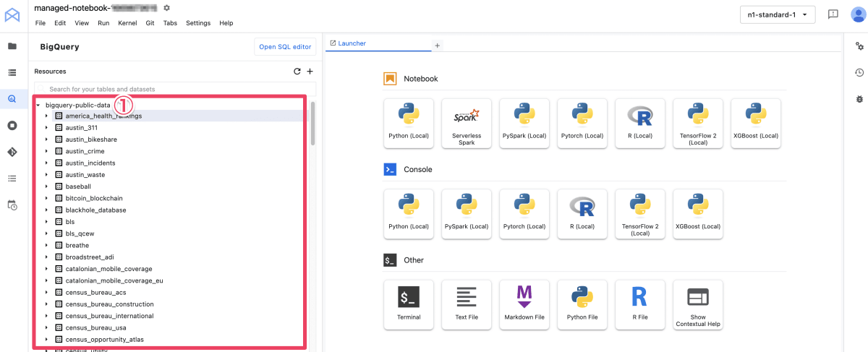Launch TensorFlow 2 (Local) notebook
This screenshot has width=868, height=352.
tap(698, 124)
